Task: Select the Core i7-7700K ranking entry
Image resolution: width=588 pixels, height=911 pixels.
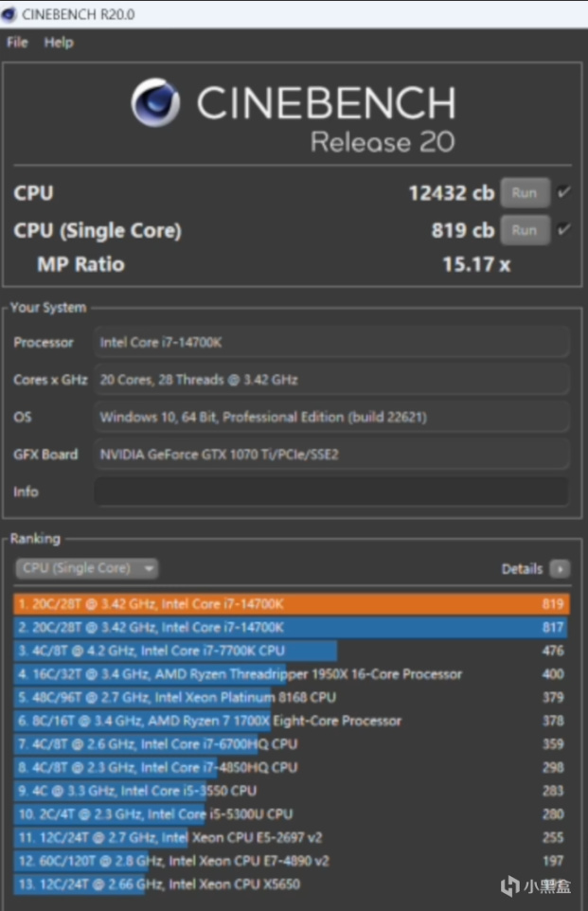Action: coord(176,651)
